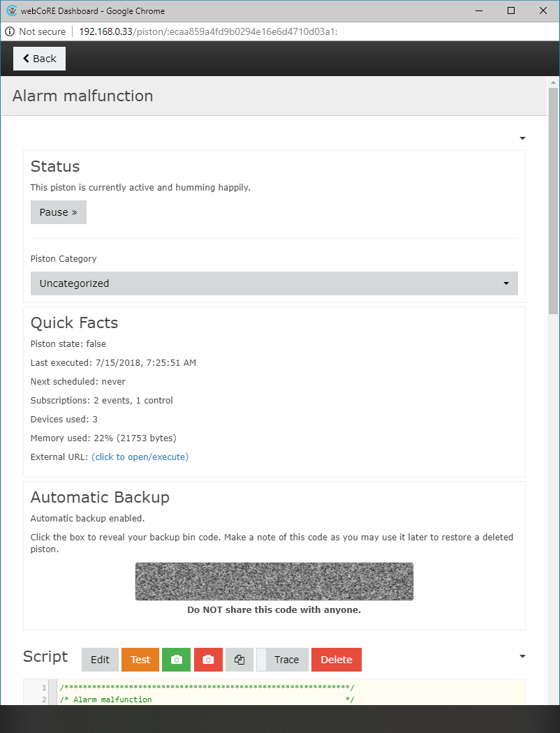
Task: Select the 'Last executed: 7/15/2018' text
Action: [x=113, y=363]
